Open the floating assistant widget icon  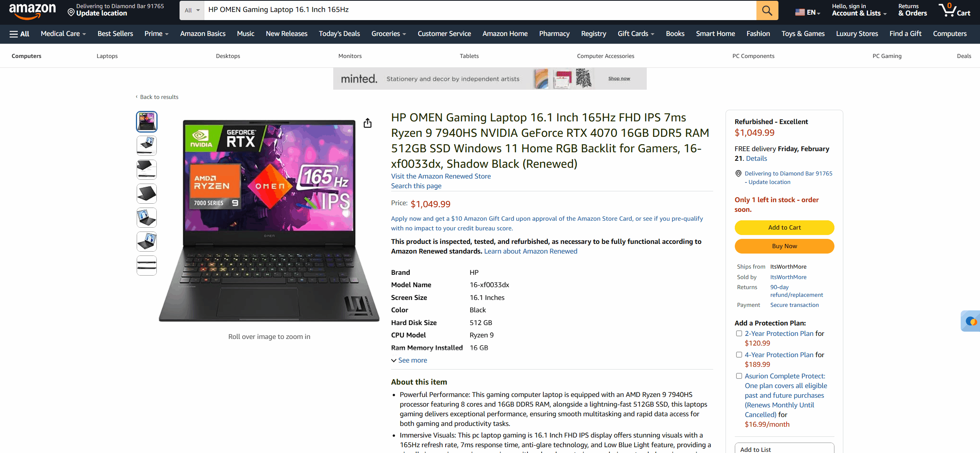tap(971, 321)
